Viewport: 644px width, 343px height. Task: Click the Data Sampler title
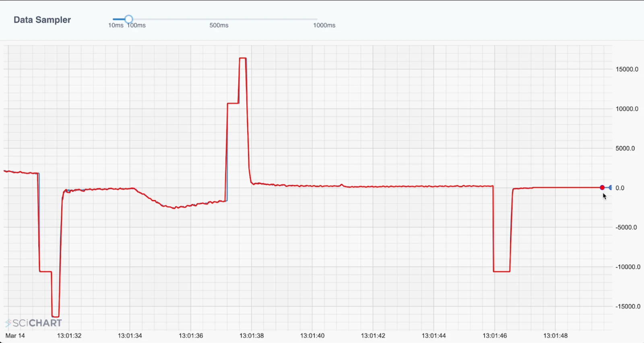pos(42,20)
